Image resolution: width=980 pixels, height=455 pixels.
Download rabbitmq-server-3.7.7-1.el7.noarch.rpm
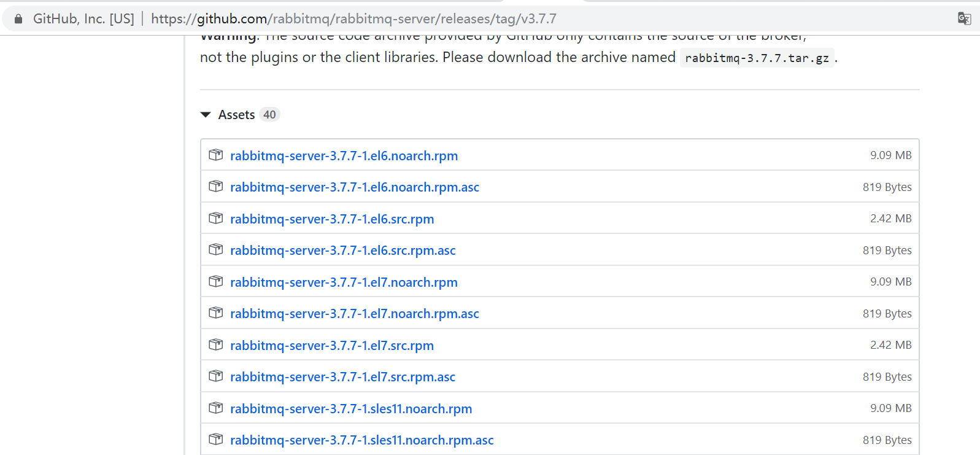click(x=344, y=282)
